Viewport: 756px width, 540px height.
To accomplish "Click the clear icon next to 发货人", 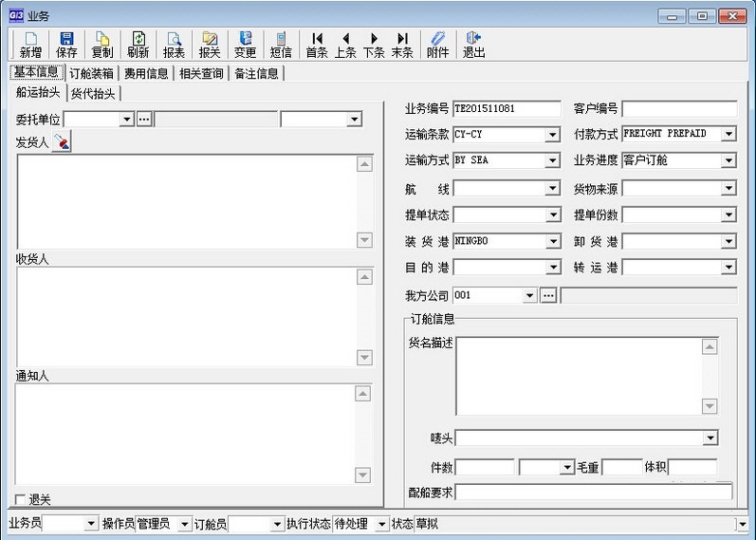I will pyautogui.click(x=62, y=140).
